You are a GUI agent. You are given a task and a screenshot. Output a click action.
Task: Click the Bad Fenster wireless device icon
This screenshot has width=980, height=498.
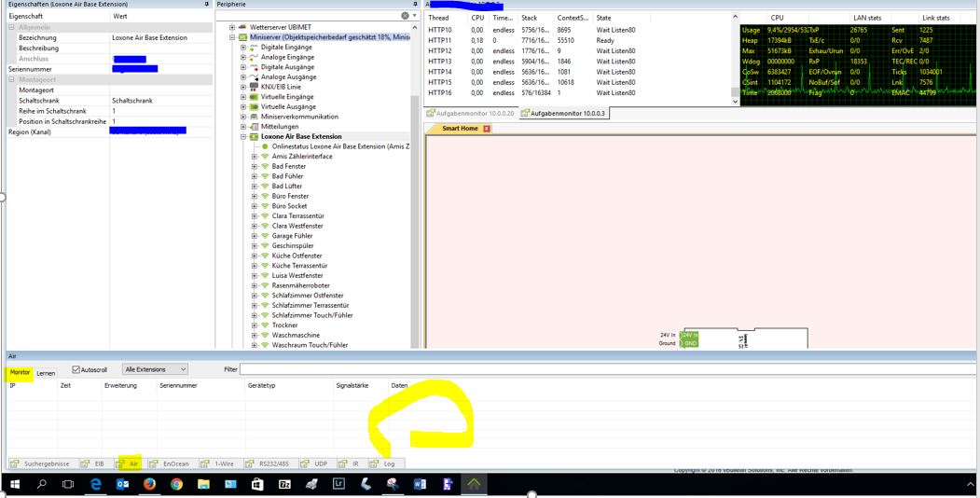click(x=264, y=166)
